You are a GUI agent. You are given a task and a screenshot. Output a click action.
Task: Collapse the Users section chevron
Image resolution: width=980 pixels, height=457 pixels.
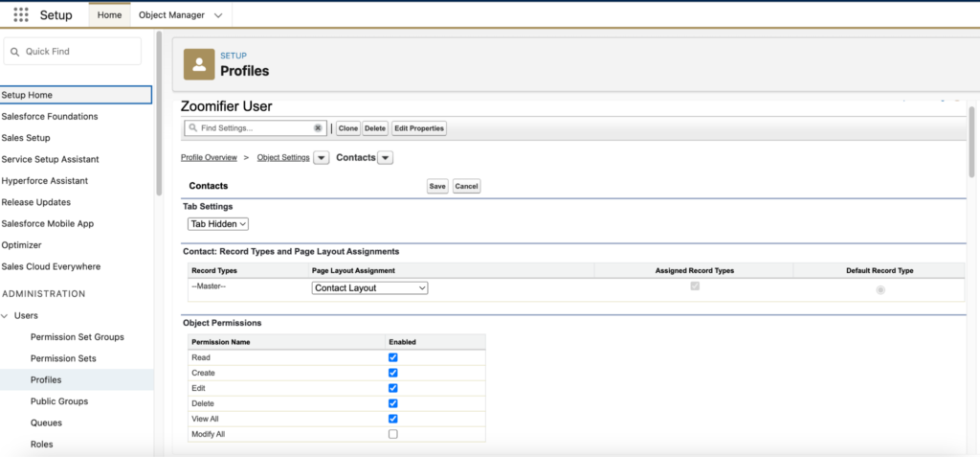pyautogui.click(x=5, y=315)
